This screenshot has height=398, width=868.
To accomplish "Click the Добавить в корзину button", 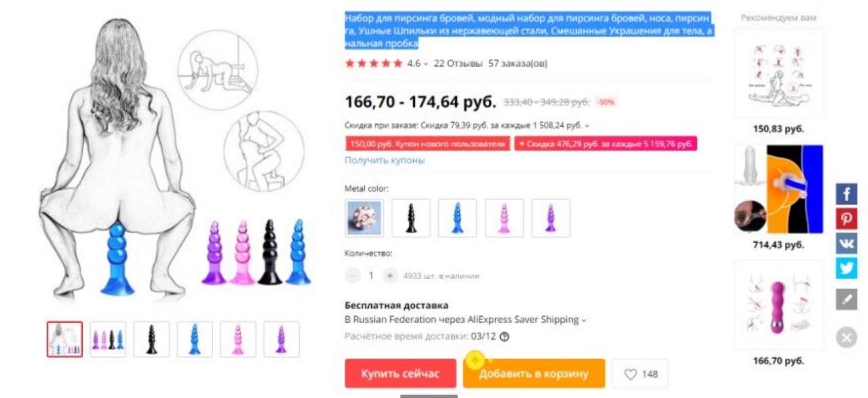I will pos(534,374).
